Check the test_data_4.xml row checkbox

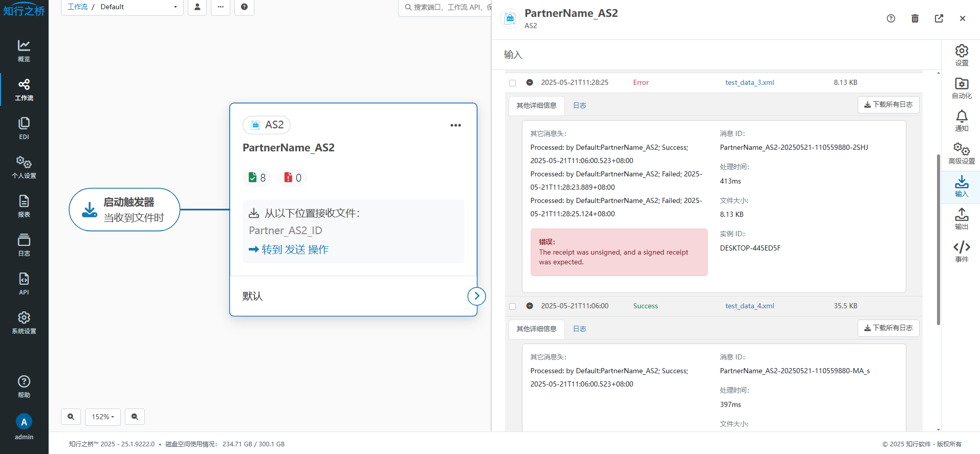tap(512, 306)
